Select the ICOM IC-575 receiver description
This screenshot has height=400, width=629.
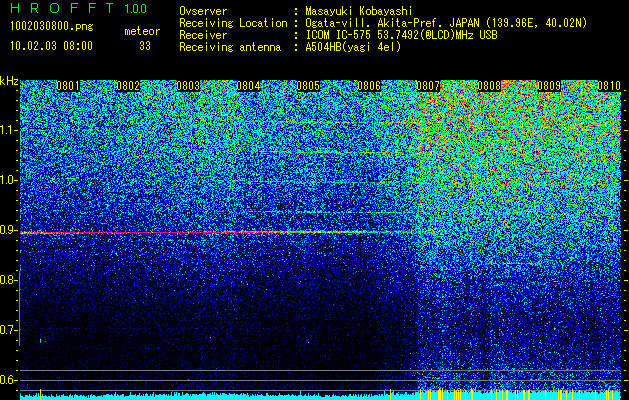[401, 35]
